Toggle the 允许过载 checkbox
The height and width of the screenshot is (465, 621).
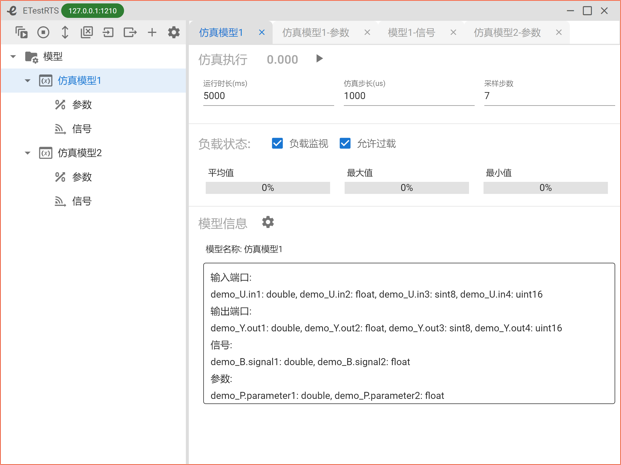pos(345,143)
